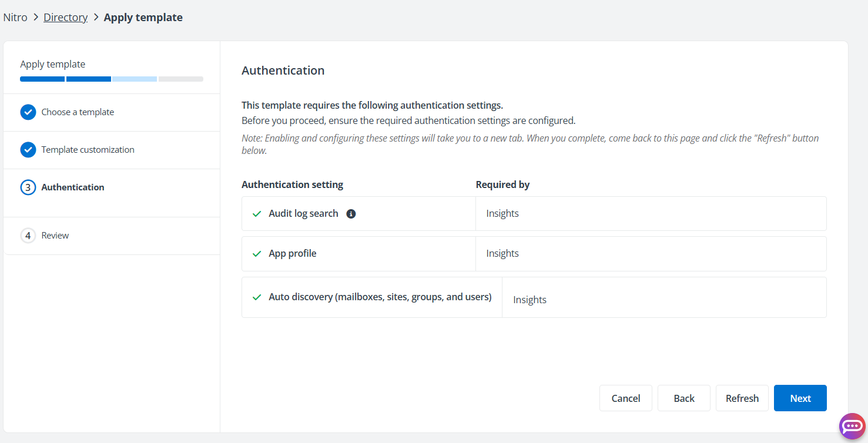Click Nitro in the breadcrumb trail
This screenshot has height=443, width=868.
pos(15,17)
